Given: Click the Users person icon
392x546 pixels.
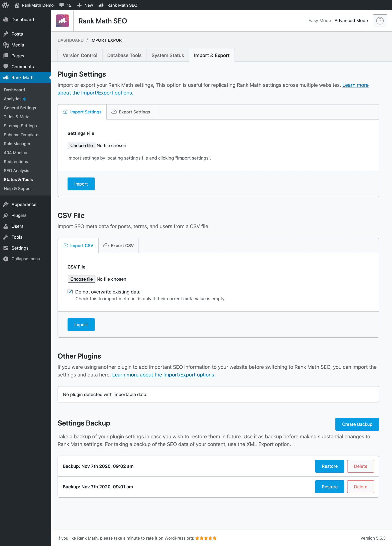Looking at the screenshot, I should pos(6,226).
